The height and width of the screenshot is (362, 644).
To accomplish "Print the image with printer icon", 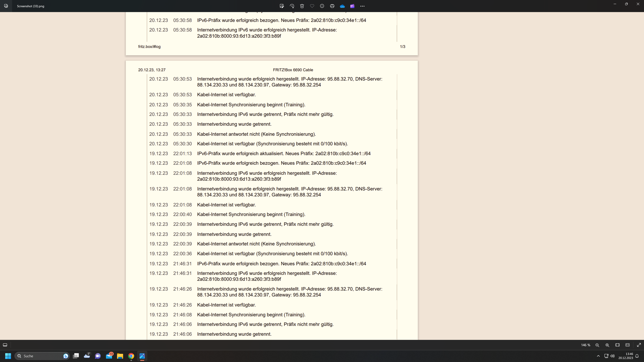I will pos(332,6).
